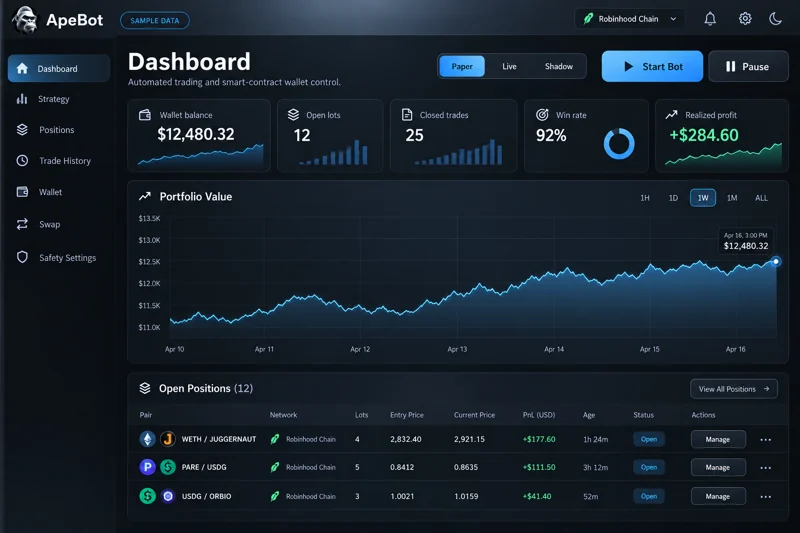Set chart range to ALL
The height and width of the screenshot is (533, 800).
(761, 198)
